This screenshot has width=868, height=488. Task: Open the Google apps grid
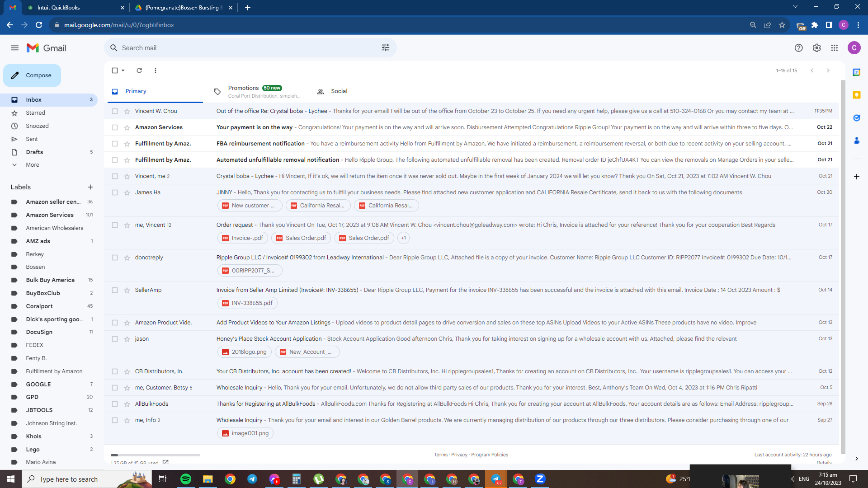tap(835, 48)
